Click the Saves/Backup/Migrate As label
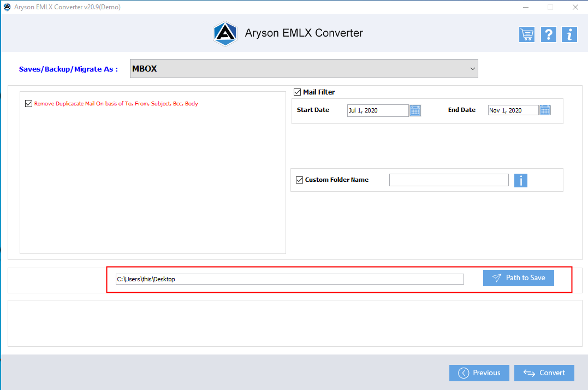 coord(68,69)
